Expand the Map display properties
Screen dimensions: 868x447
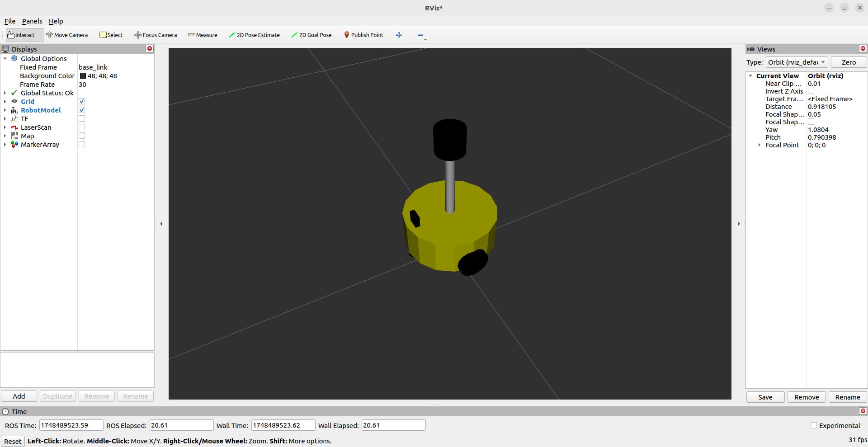click(x=5, y=136)
